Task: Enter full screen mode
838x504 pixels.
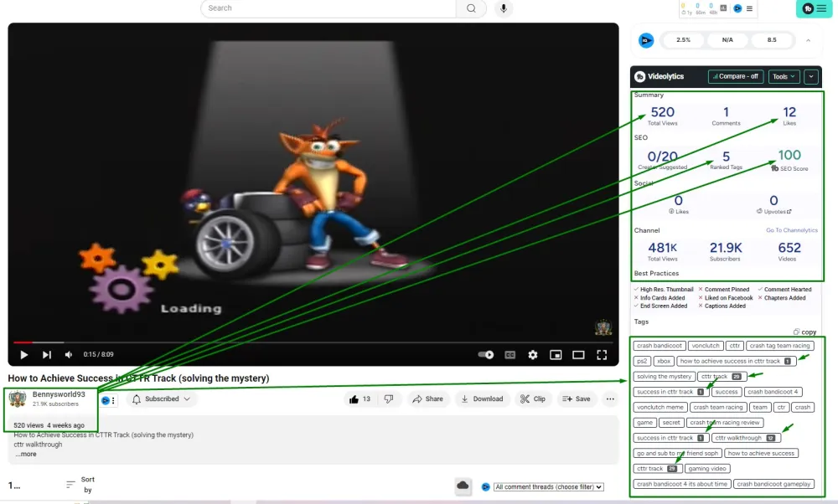Action: [x=602, y=354]
